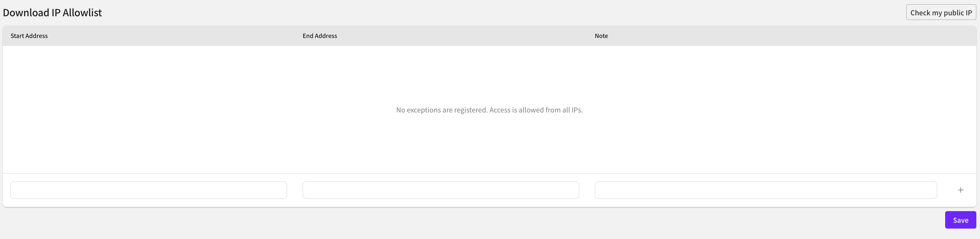
Task: Click the empty allowlist placeholder text
Action: 489,110
